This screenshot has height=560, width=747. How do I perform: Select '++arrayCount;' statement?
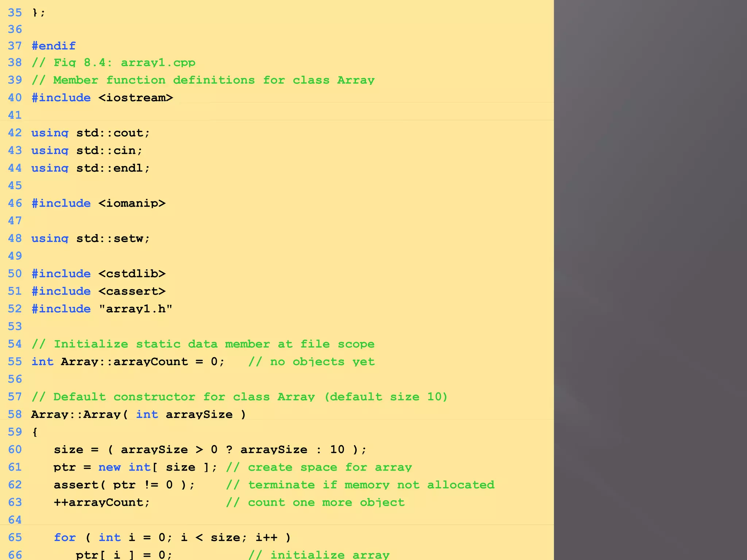[102, 502]
